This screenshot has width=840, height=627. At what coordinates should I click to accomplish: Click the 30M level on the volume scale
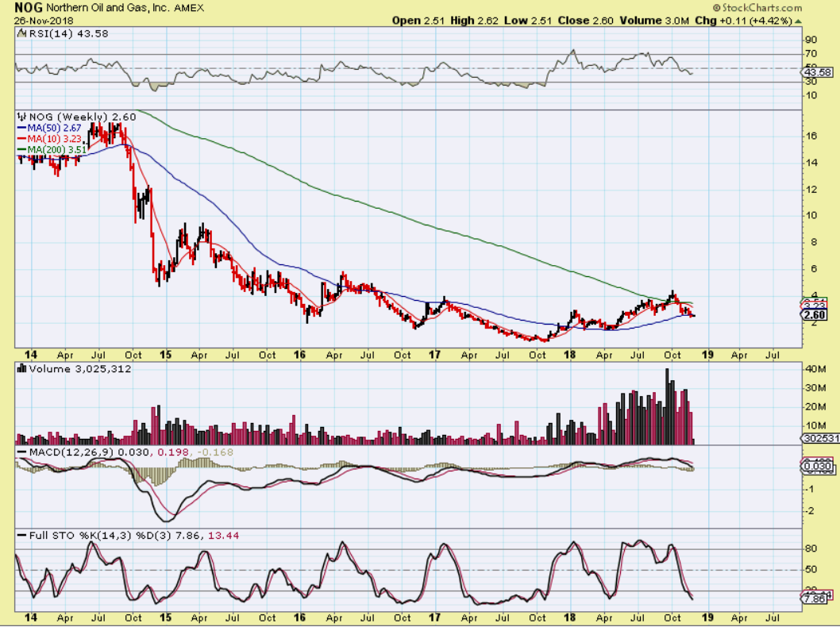pos(815,388)
